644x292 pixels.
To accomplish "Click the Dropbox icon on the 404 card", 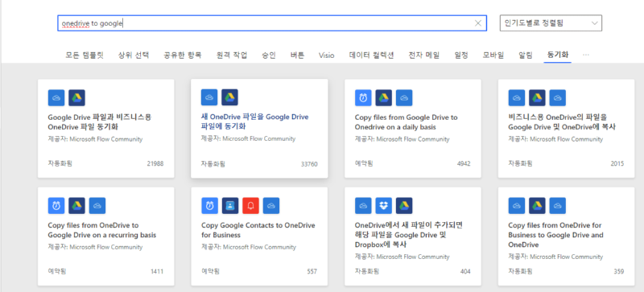I will (384, 206).
